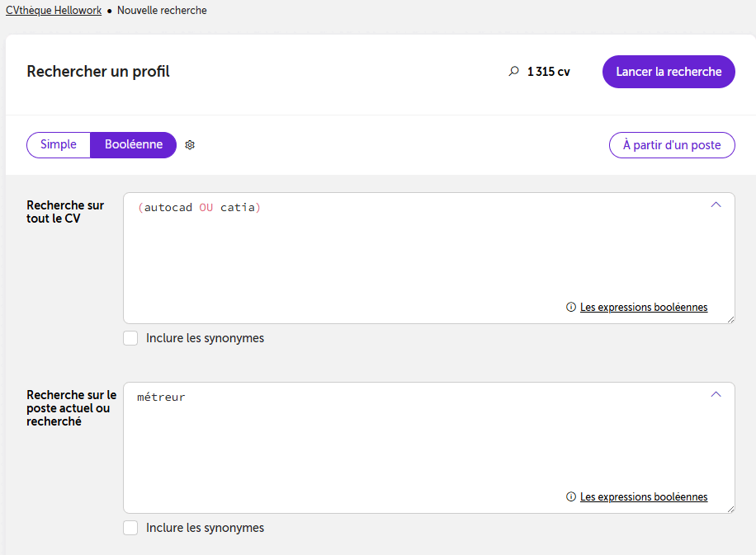Image resolution: width=756 pixels, height=555 pixels.
Task: Click the 'À partir d'un poste' button
Action: (x=672, y=145)
